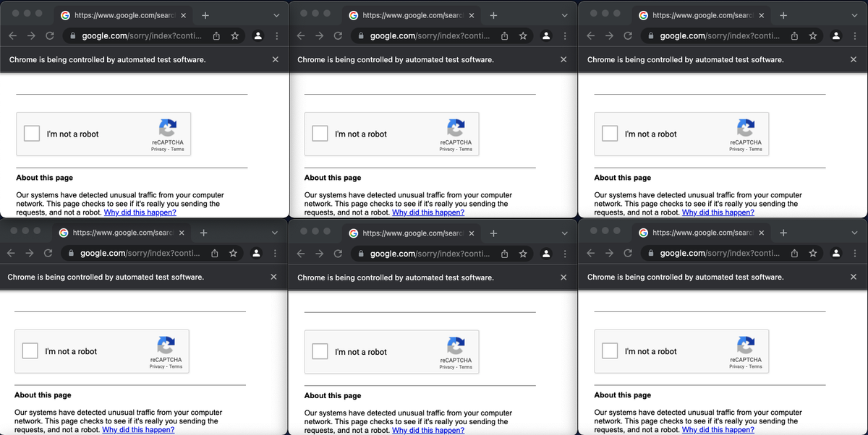Click the bookmark star in the bottom-right window

point(813,253)
